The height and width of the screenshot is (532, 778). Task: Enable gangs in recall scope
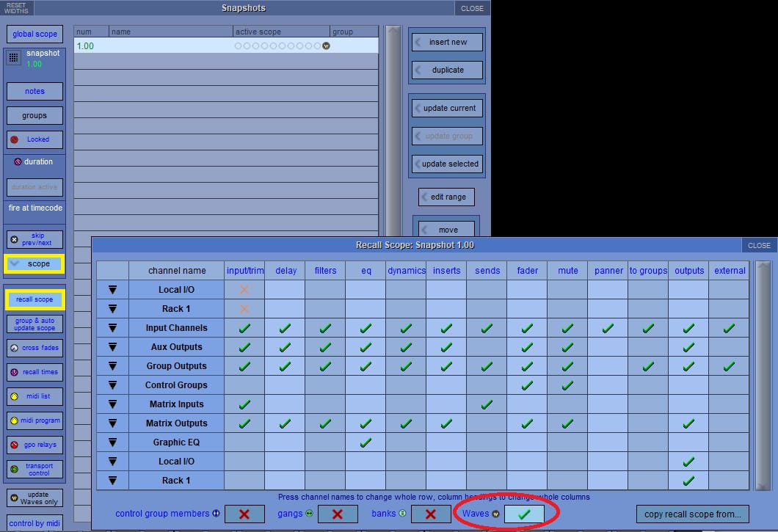[338, 514]
